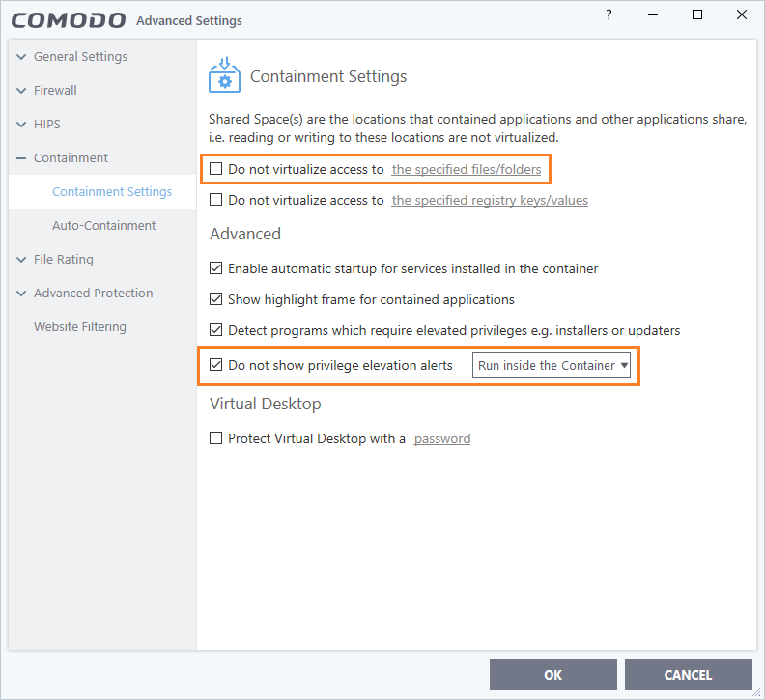Uncheck Show highlight frame for contained applications
The image size is (765, 700).
[x=216, y=299]
